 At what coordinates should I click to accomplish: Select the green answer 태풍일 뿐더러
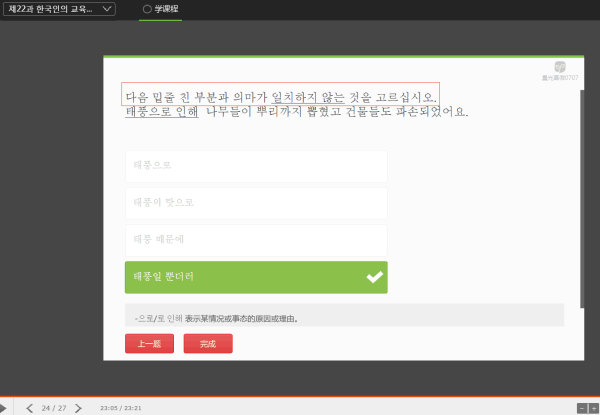[256, 277]
